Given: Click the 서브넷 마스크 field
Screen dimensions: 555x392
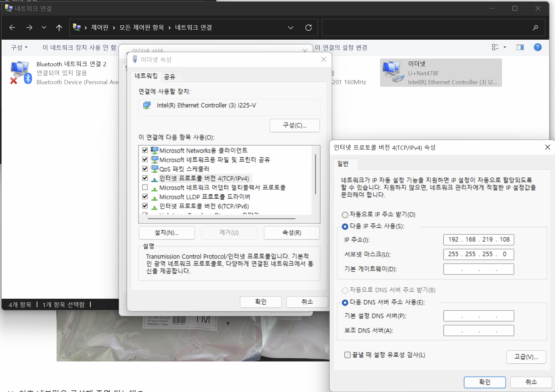Looking at the screenshot, I should pyautogui.click(x=479, y=254).
